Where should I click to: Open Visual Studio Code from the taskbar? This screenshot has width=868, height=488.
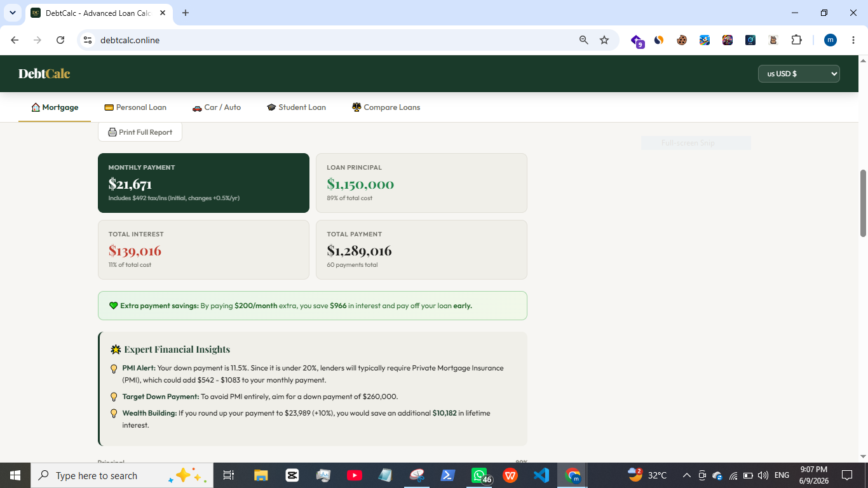tap(541, 475)
